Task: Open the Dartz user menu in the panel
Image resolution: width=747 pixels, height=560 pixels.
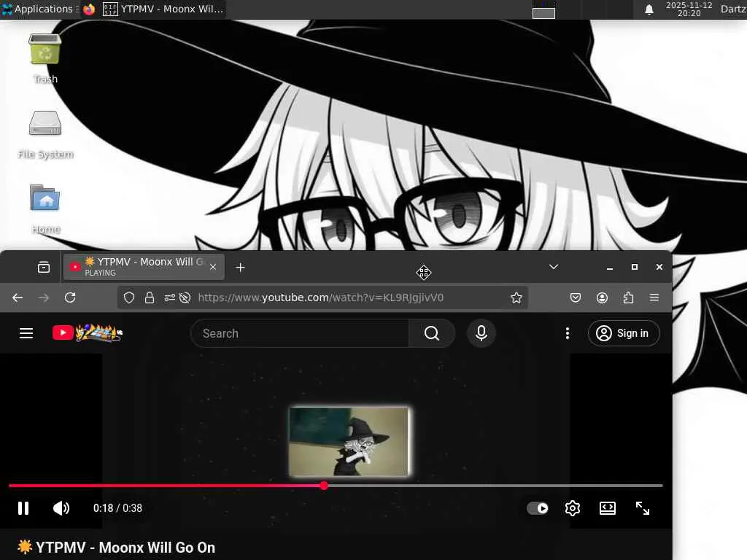Action: point(733,9)
